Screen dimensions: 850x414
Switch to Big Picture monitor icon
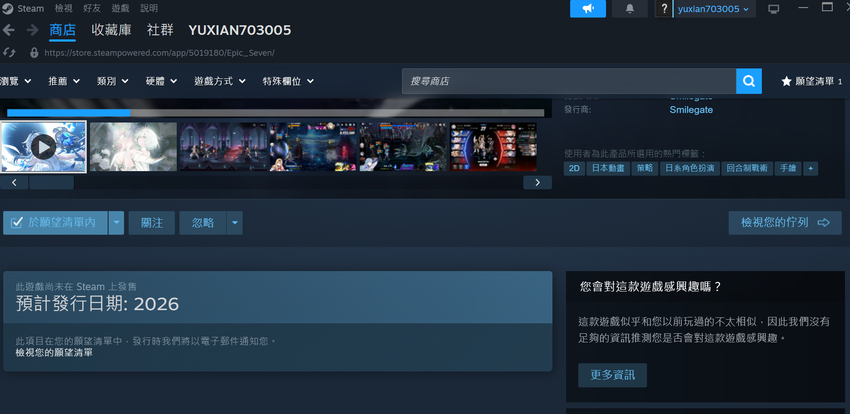(774, 9)
